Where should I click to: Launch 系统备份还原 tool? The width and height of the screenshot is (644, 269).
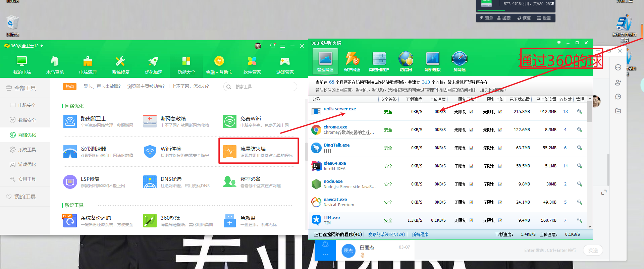coord(98,221)
